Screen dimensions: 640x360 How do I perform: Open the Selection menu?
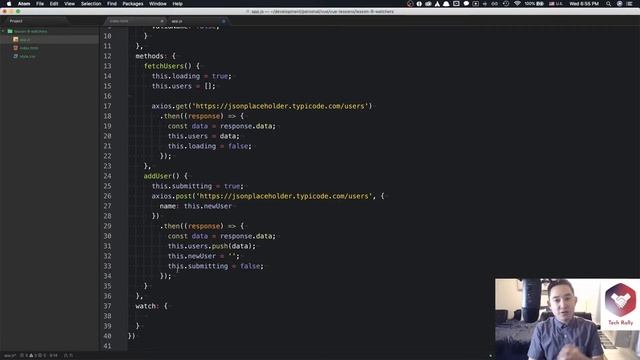pos(91,4)
